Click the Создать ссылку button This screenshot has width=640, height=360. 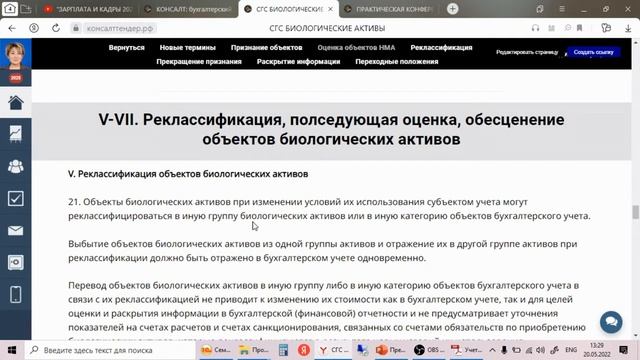(x=593, y=52)
